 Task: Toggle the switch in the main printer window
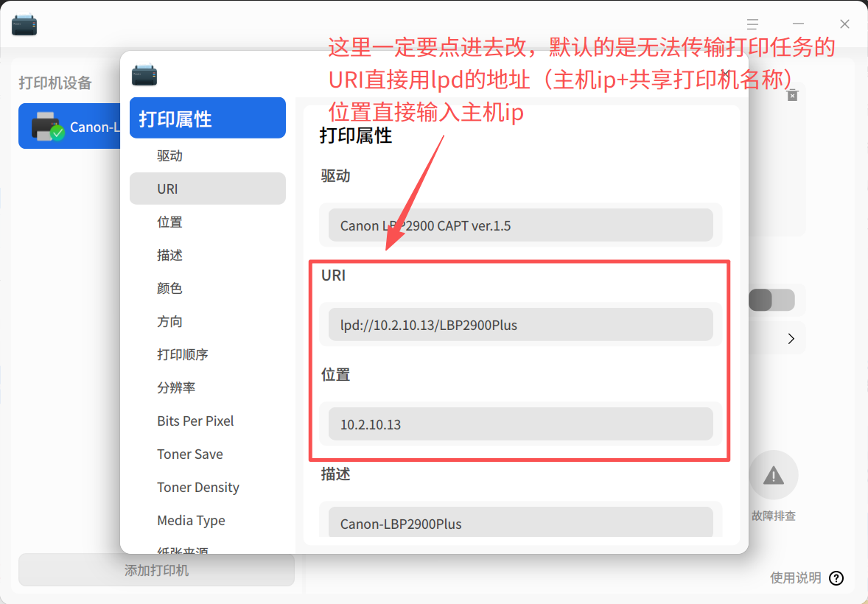point(771,300)
